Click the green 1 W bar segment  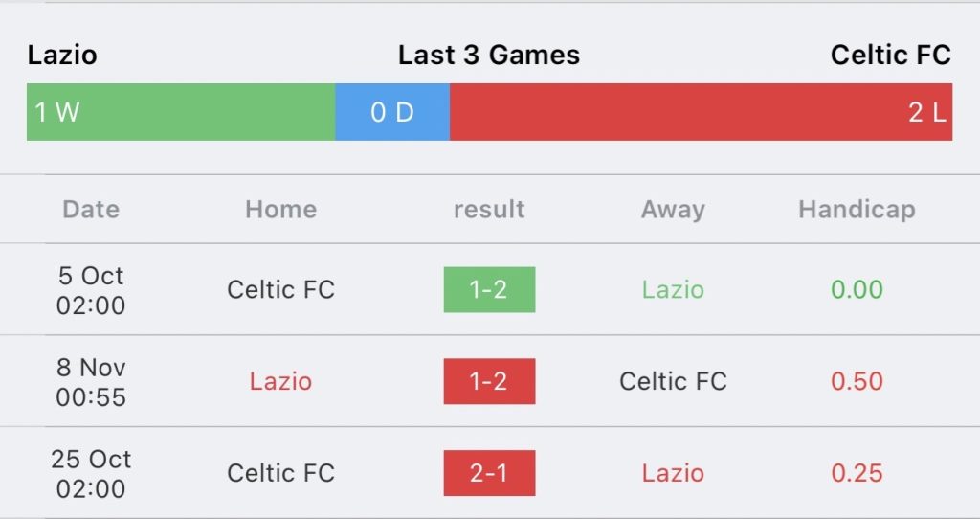coord(181,112)
